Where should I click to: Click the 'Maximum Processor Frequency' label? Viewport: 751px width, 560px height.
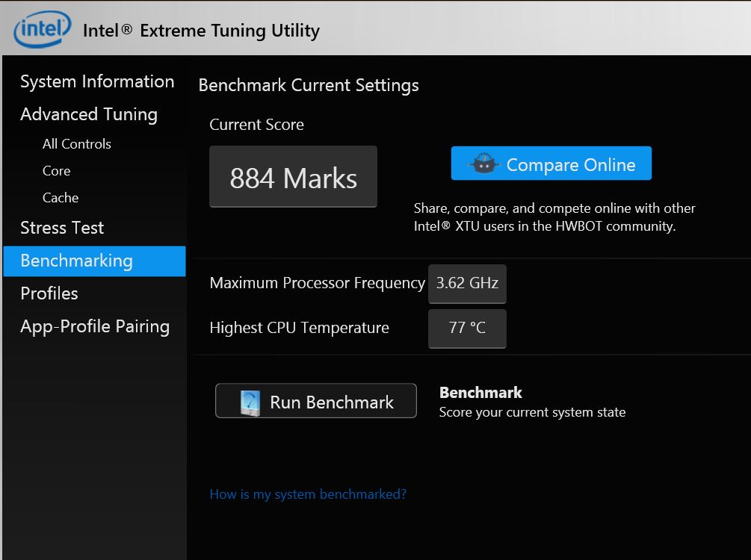coord(317,283)
